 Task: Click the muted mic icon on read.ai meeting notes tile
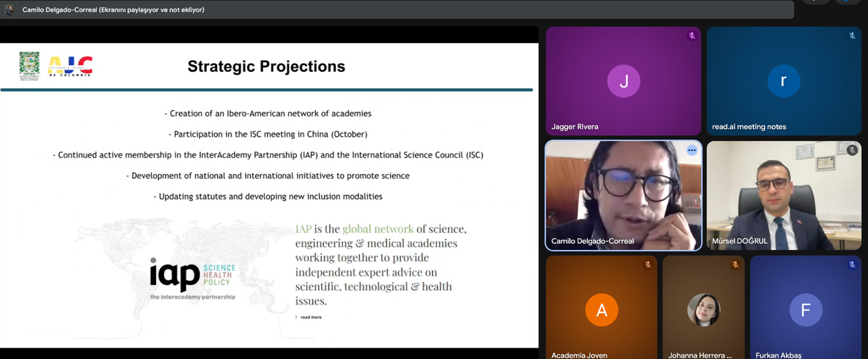point(852,36)
